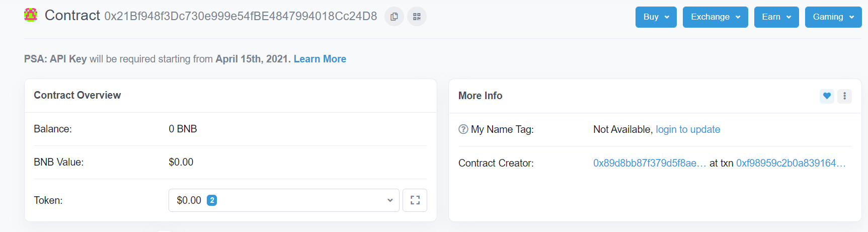The width and height of the screenshot is (868, 232).
Task: Copy the contract address to clipboard
Action: [394, 17]
